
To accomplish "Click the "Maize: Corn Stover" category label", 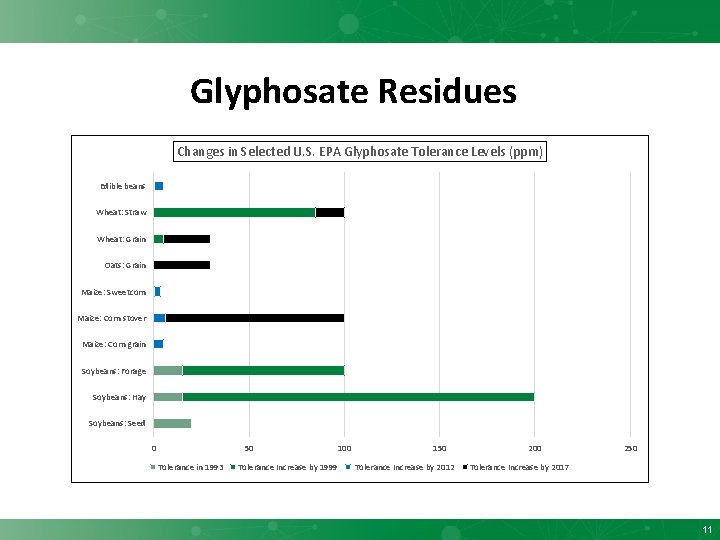I will click(x=112, y=318).
